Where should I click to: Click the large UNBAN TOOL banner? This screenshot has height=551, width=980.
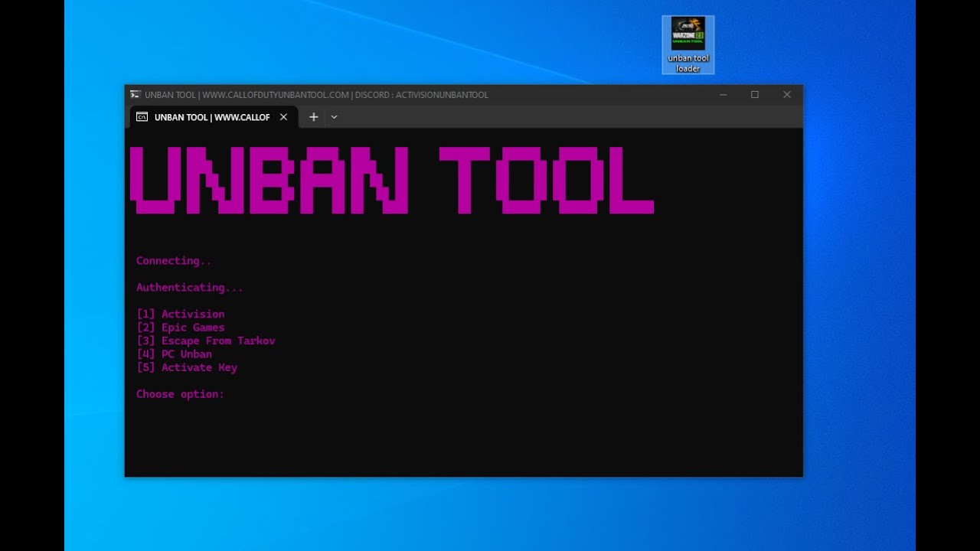(392, 181)
